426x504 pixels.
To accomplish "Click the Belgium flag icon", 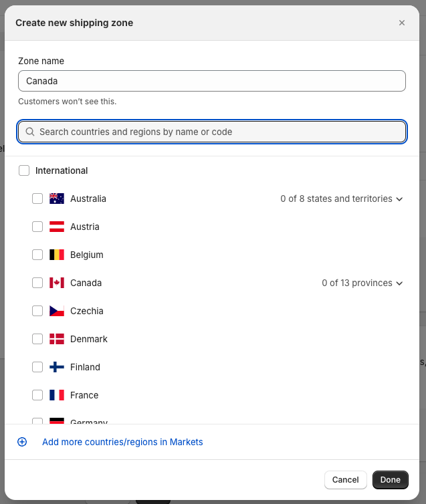I will pos(57,255).
